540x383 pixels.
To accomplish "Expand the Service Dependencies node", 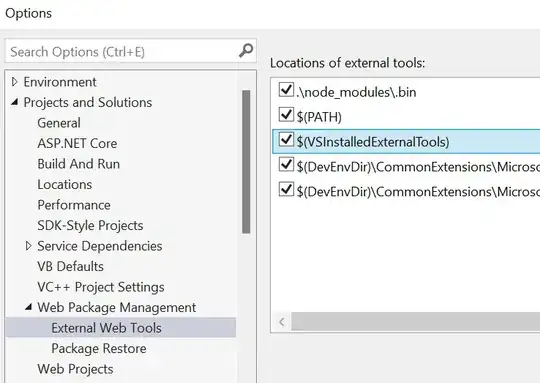I will pyautogui.click(x=29, y=246).
